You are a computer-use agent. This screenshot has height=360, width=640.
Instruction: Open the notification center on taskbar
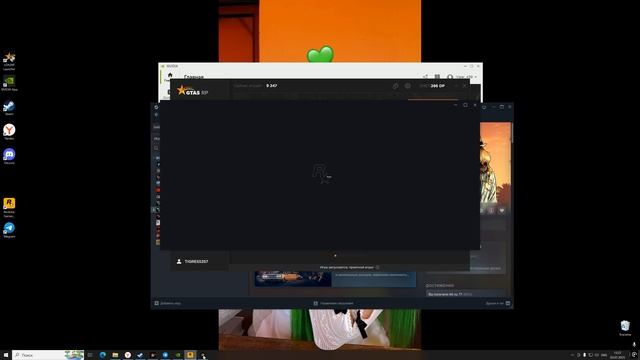point(634,355)
